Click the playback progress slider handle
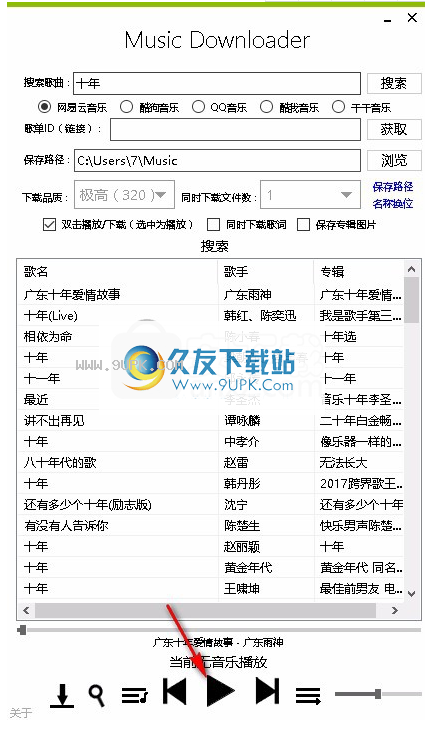The height and width of the screenshot is (736, 425). point(22,630)
